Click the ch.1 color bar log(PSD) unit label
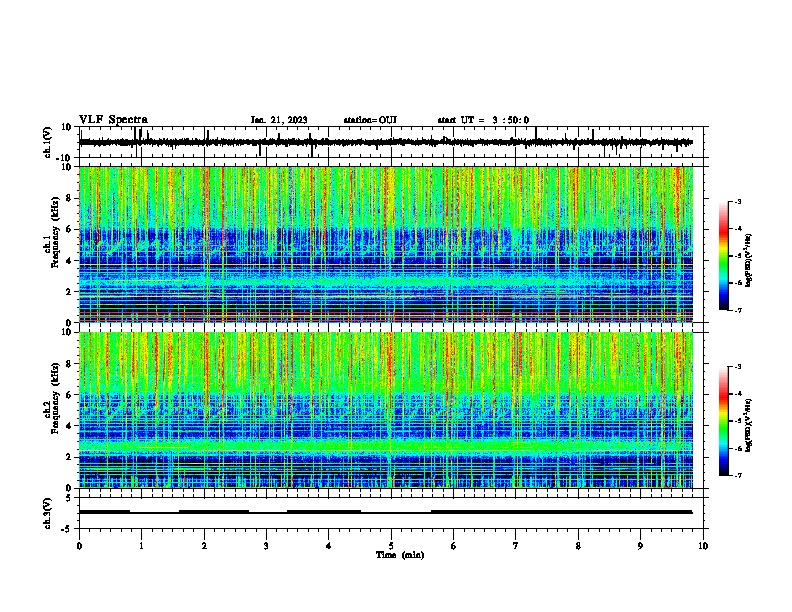Viewport: 792px width, 612px height. click(x=749, y=261)
